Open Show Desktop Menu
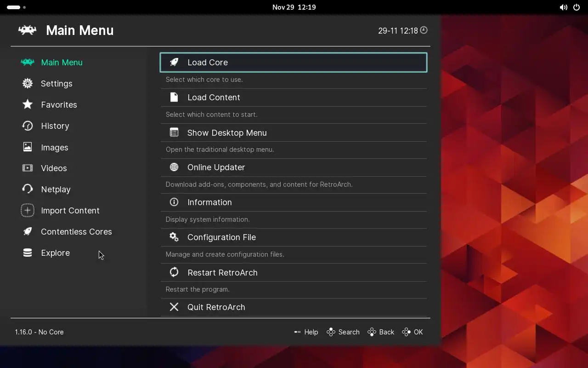 click(x=294, y=132)
